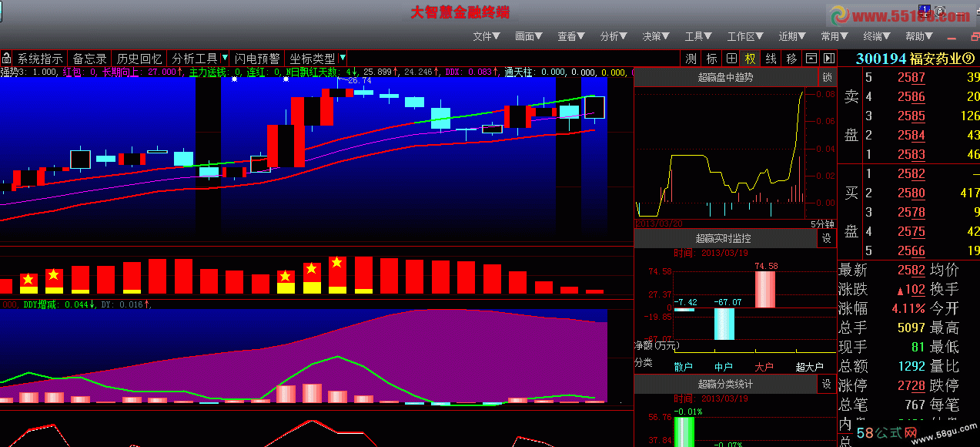Click the 涨停 value 2728
This screenshot has width=980, height=447.
911,385
